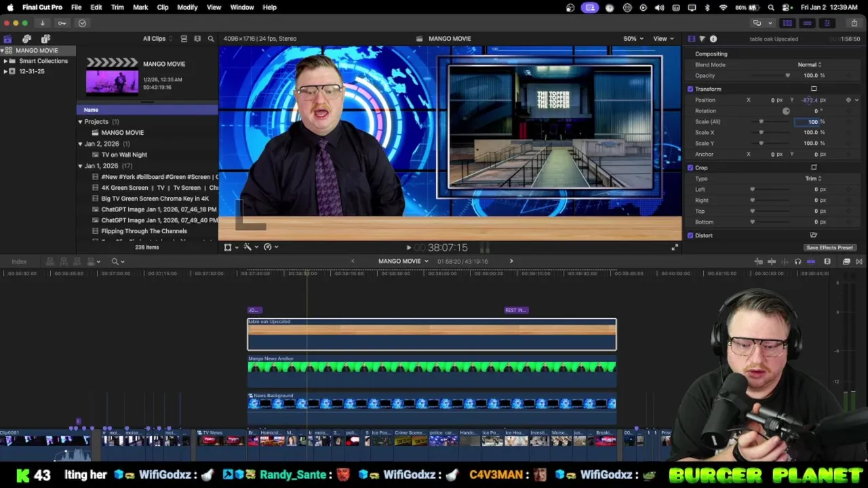
Task: Disable the Transform checkbox
Action: click(690, 89)
